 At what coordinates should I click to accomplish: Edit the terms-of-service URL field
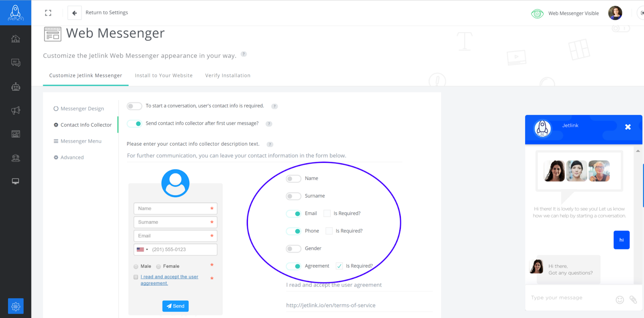point(359,306)
